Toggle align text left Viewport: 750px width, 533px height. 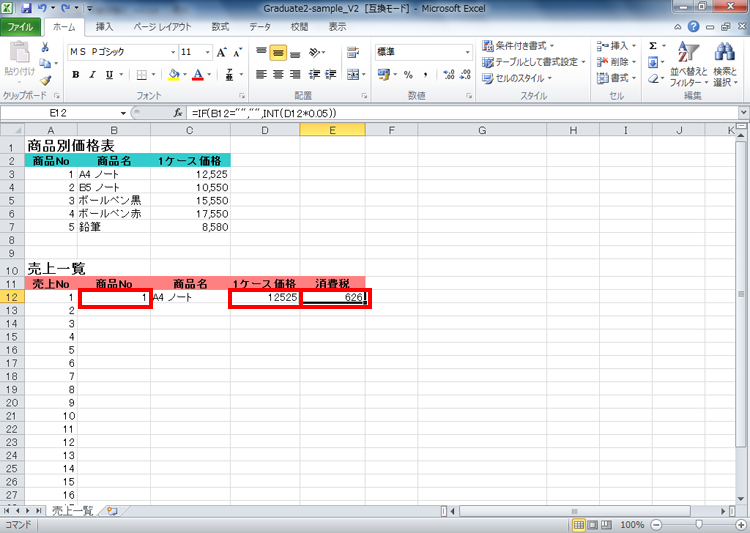click(x=261, y=75)
